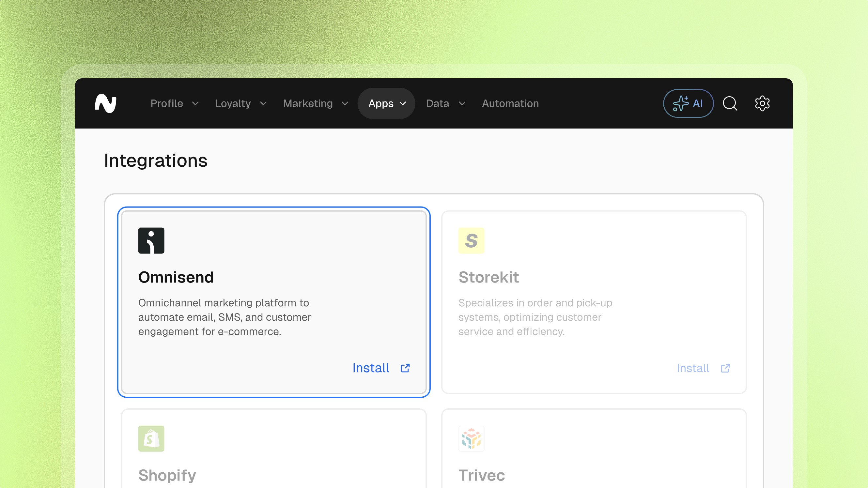Click the Storekit yellow S icon
The height and width of the screenshot is (488, 868).
471,240
